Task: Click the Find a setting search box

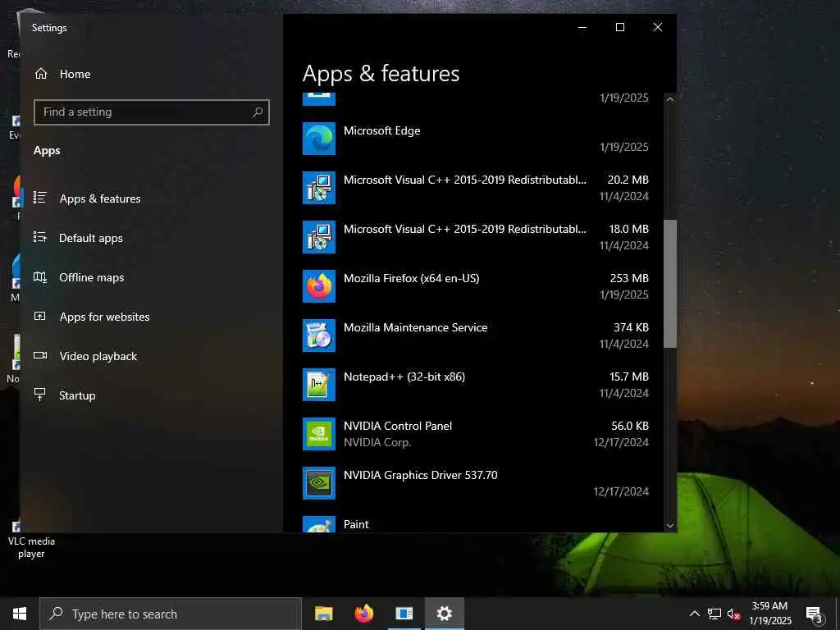Action: [152, 112]
